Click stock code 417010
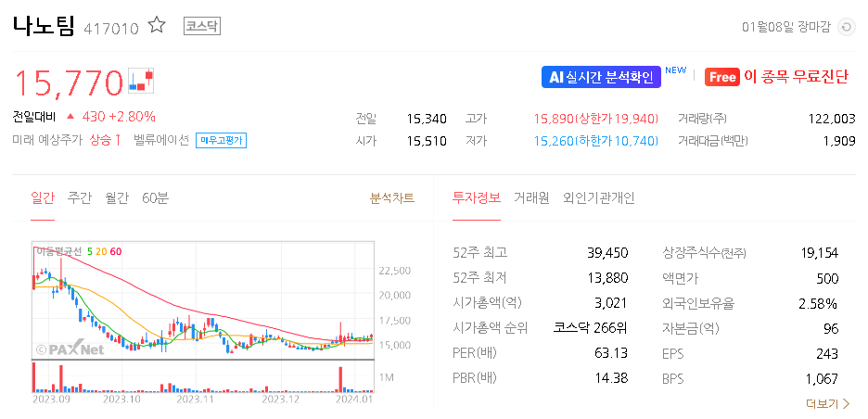This screenshot has width=868, height=419. coord(111,29)
